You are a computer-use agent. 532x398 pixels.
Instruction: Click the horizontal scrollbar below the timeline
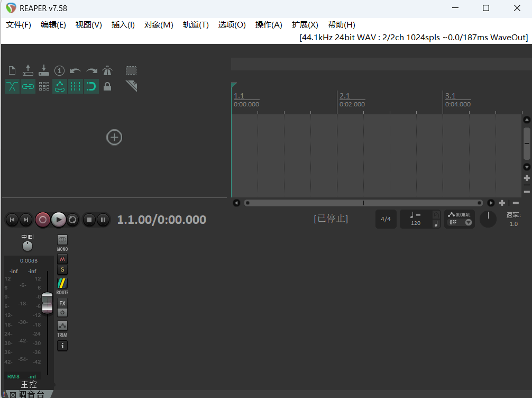363,203
